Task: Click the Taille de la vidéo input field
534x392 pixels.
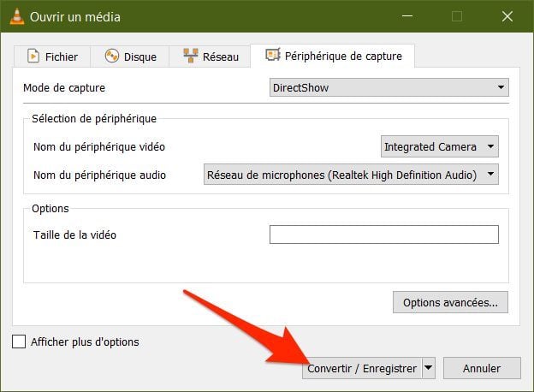Action: pos(384,235)
